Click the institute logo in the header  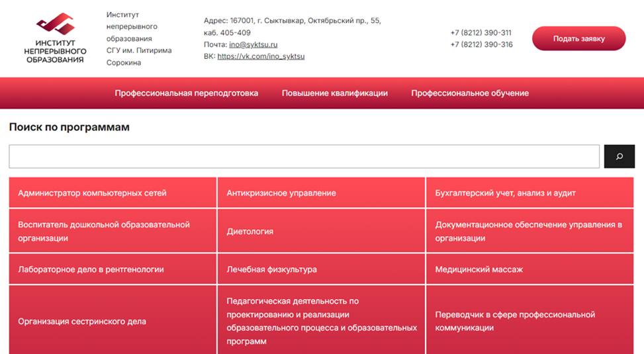pyautogui.click(x=55, y=38)
